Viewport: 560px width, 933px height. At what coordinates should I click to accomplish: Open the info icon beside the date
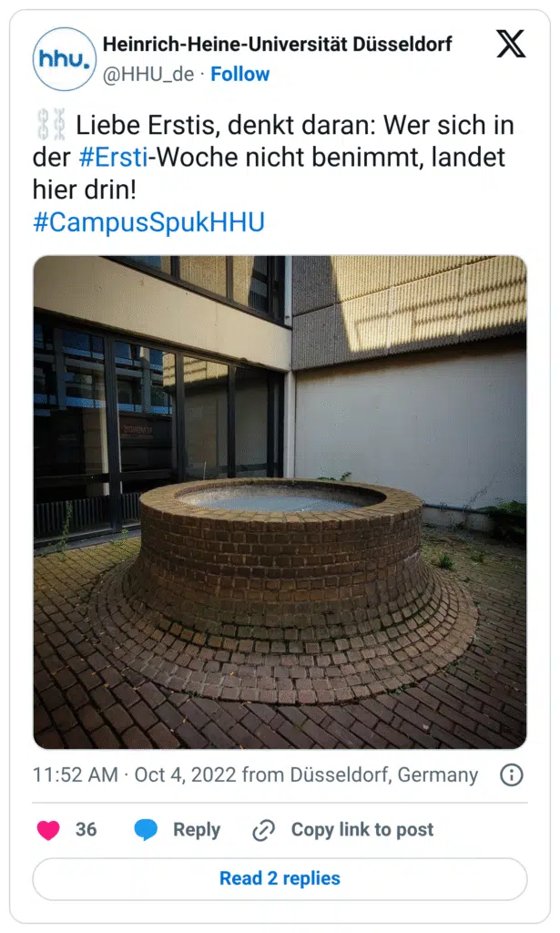(x=511, y=775)
